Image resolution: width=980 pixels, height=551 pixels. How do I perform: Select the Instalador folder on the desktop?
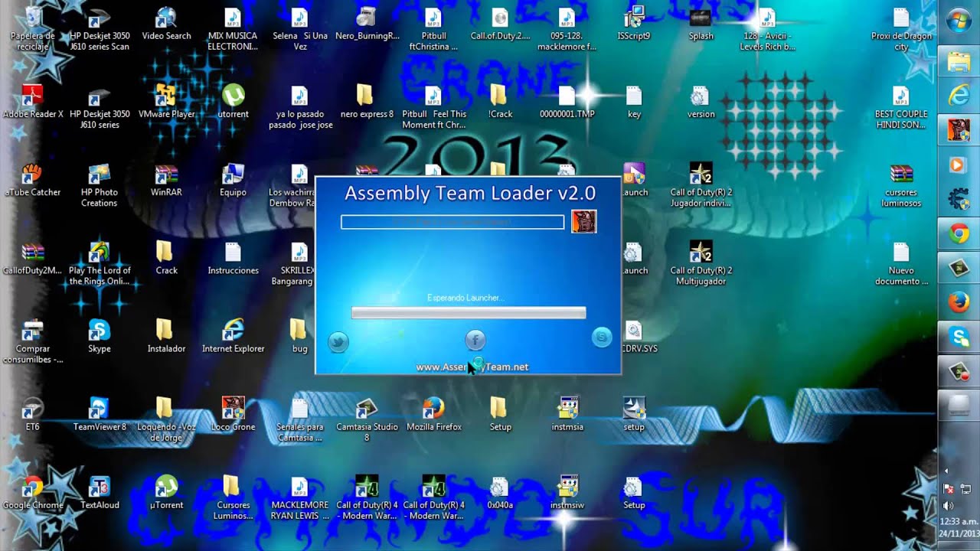click(166, 337)
